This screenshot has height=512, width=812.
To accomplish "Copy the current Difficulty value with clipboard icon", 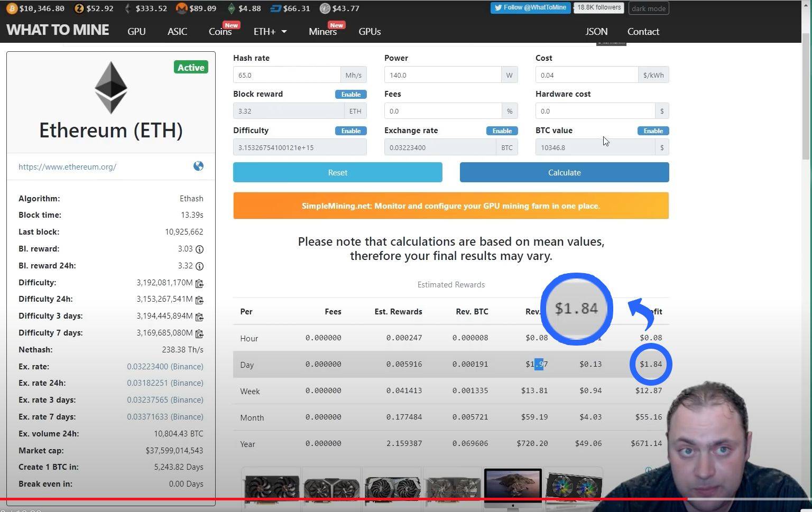I will 199,283.
